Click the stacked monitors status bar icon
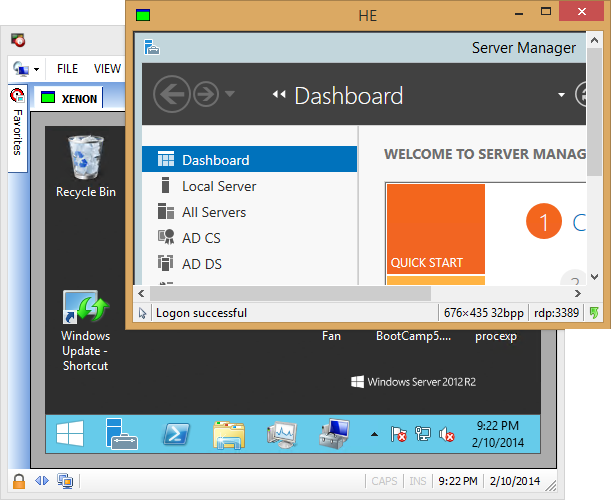The image size is (611, 500). (x=65, y=481)
